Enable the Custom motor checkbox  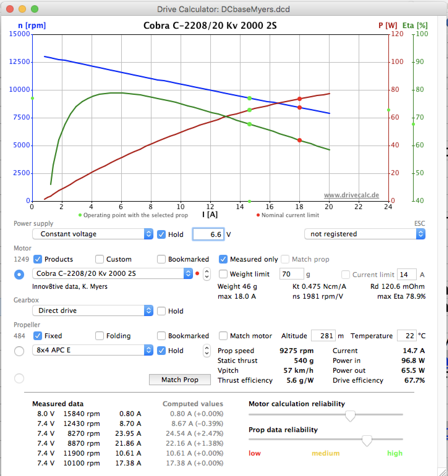click(x=100, y=259)
